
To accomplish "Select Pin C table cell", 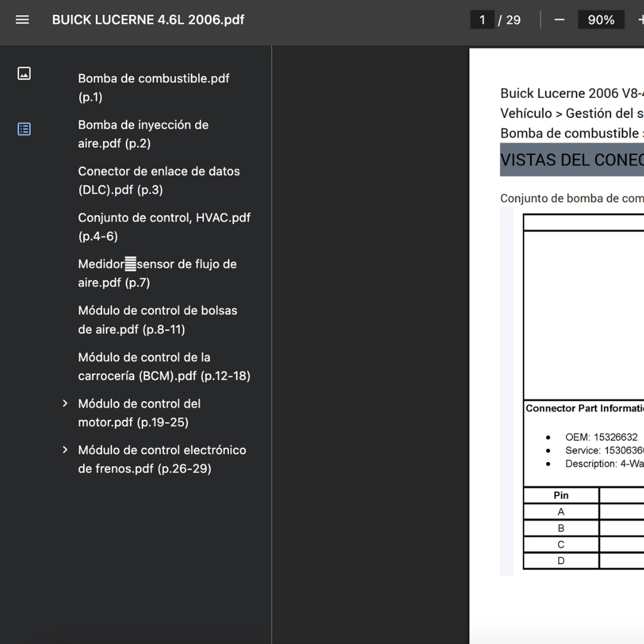I will [561, 544].
